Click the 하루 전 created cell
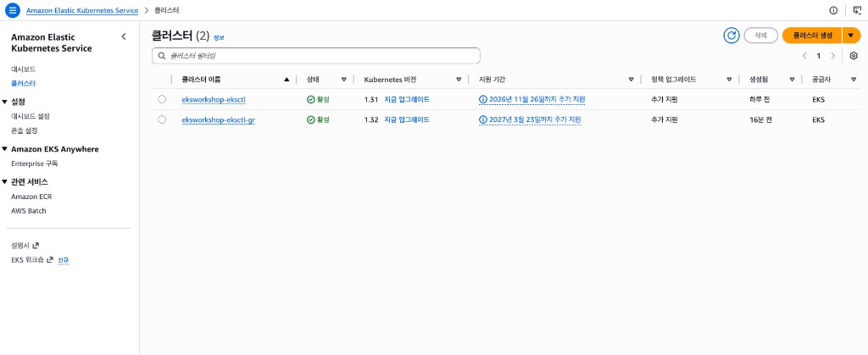 pyautogui.click(x=759, y=99)
